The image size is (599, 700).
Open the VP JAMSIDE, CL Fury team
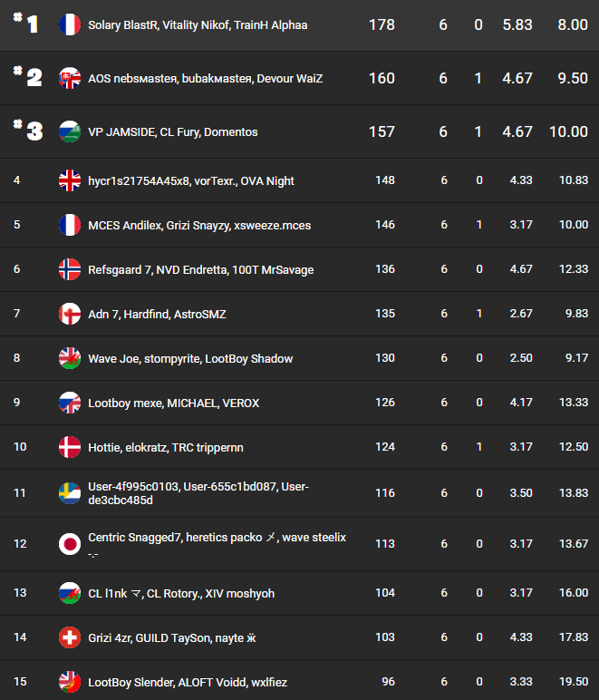(172, 132)
